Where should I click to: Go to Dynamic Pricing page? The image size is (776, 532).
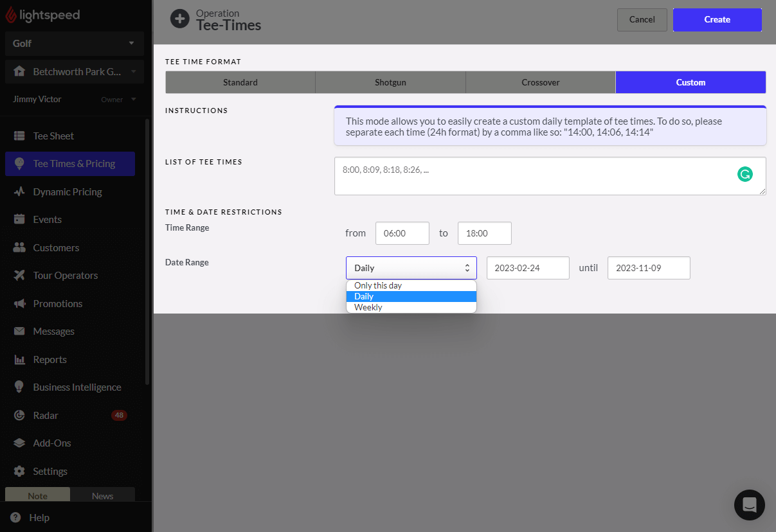(70, 191)
